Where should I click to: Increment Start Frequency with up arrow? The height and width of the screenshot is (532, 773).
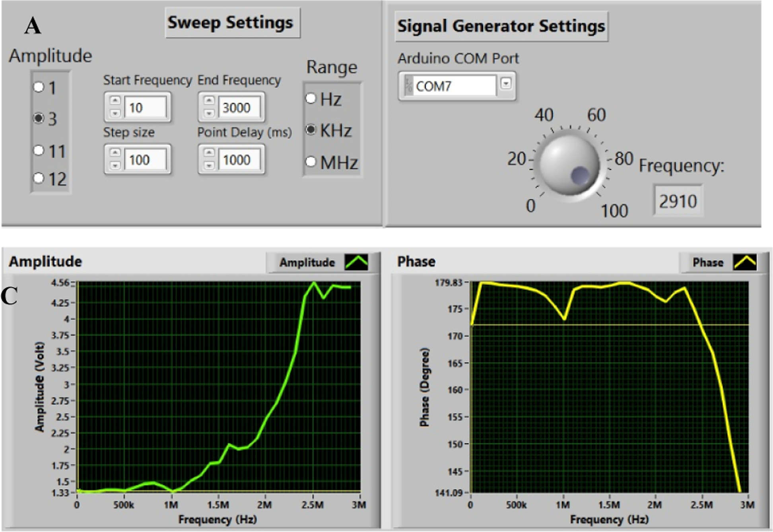point(115,100)
